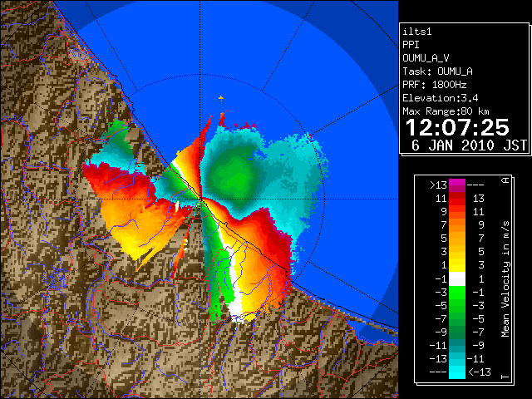
Task: Click the radar center point on the map
Action: pos(200,199)
